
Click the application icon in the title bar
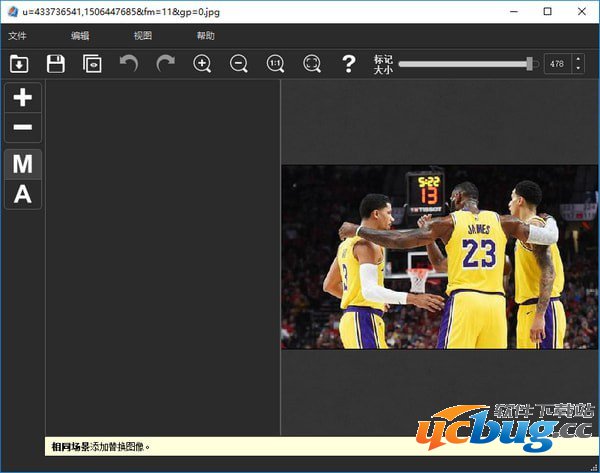pyautogui.click(x=13, y=11)
